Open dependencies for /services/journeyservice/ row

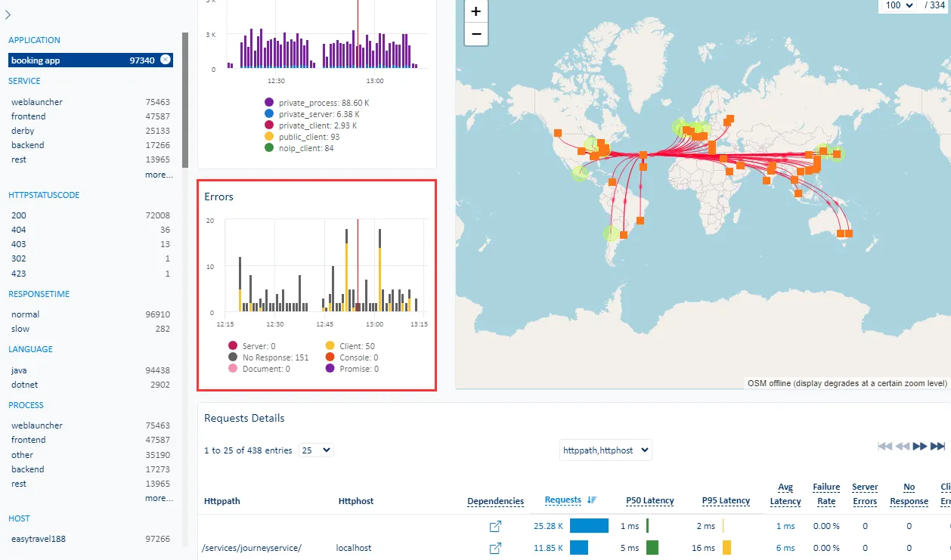(496, 548)
